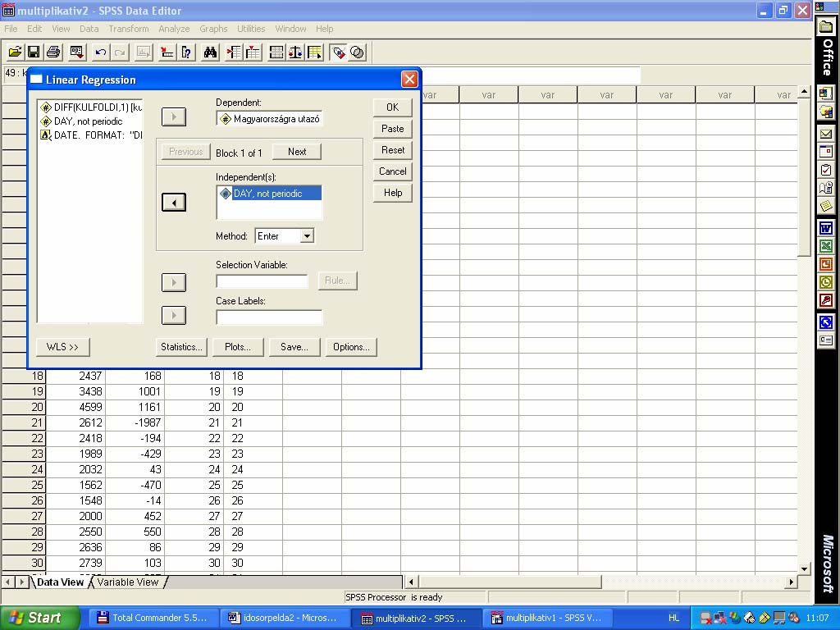The image size is (840, 630).
Task: Click Next block button
Action: pos(297,152)
